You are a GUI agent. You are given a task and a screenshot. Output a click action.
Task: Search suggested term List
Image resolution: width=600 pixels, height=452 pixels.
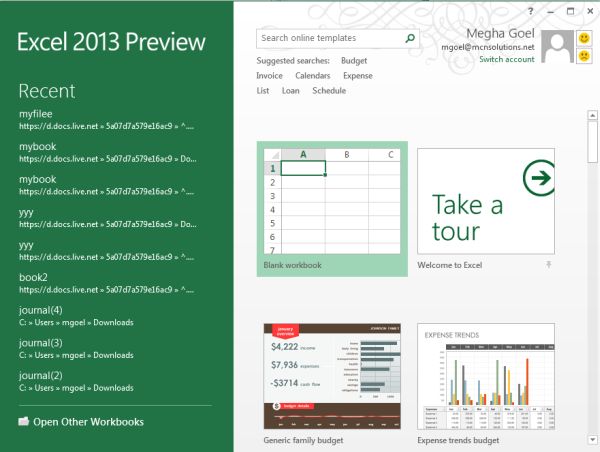coord(263,90)
